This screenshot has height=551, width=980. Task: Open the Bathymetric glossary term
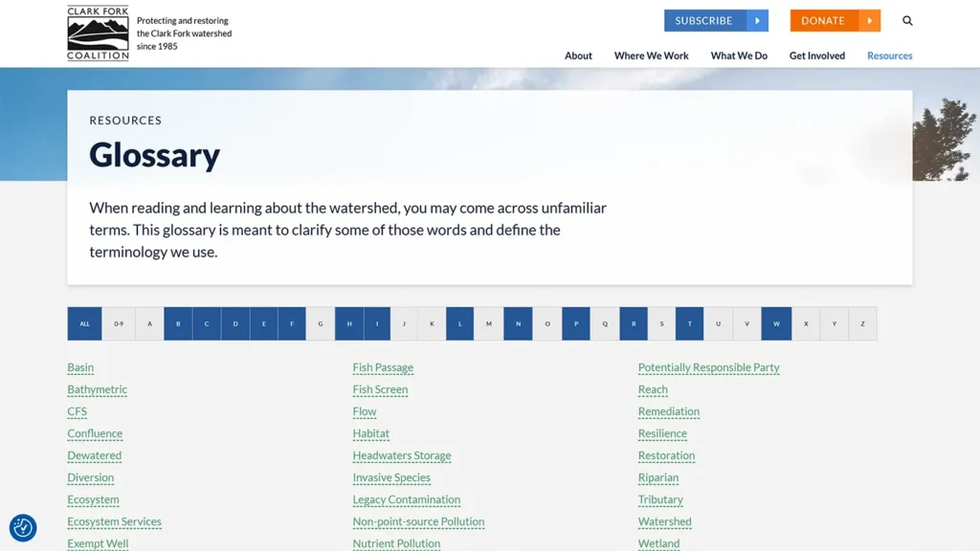[97, 389]
